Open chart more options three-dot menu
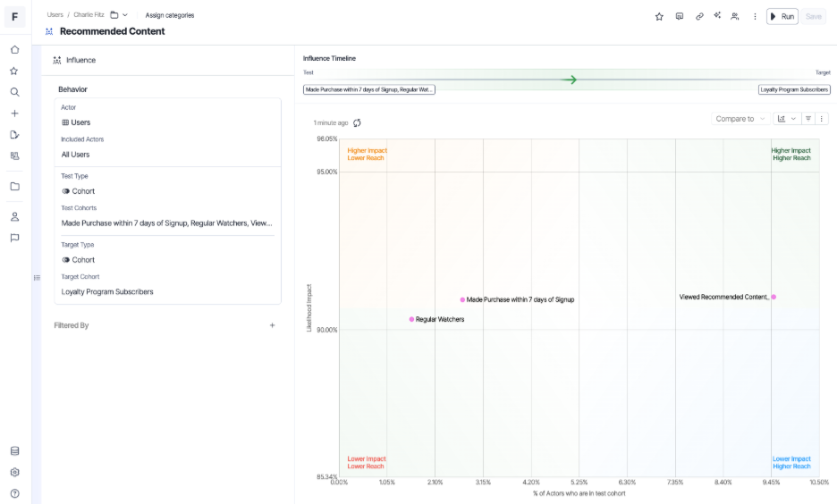The image size is (837, 504). click(822, 118)
